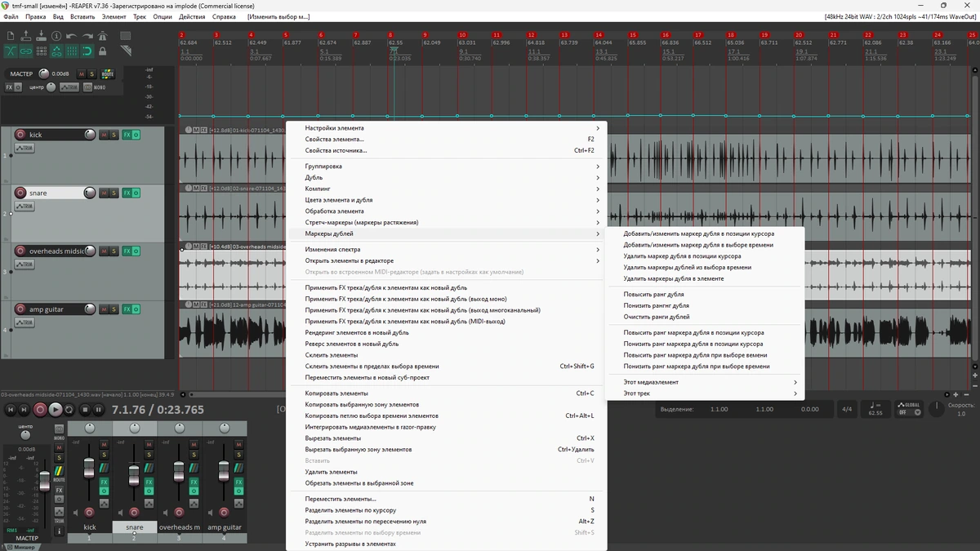Arm record on amp guitar mixer strip
The height and width of the screenshot is (551, 980).
pyautogui.click(x=222, y=513)
